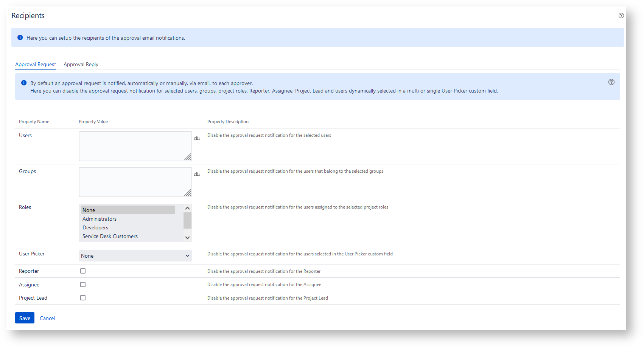Screen dimensions: 644x348
Task: Click the info icon in top banner
Action: (20, 38)
